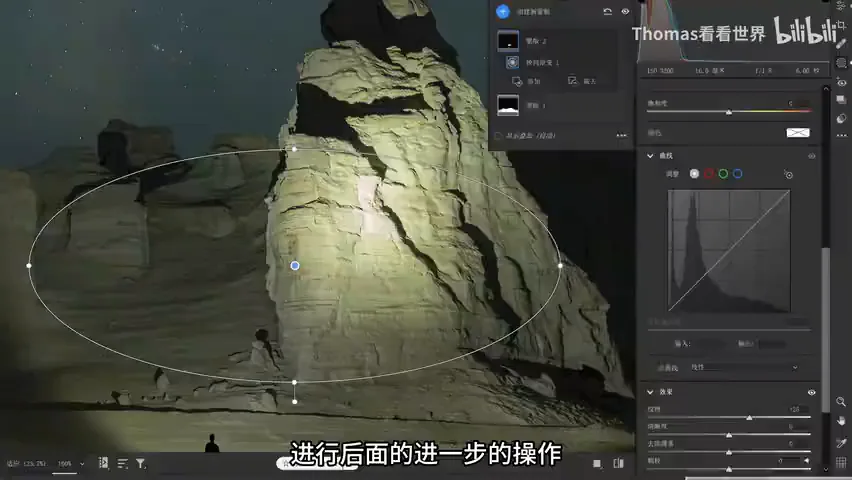
Task: Select the Mask 2 thumbnail
Action: [x=508, y=41]
